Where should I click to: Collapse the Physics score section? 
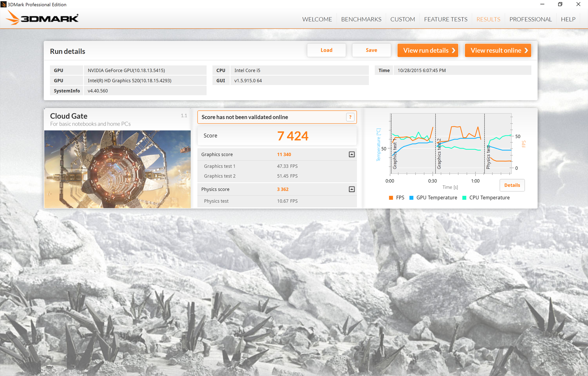click(x=352, y=189)
